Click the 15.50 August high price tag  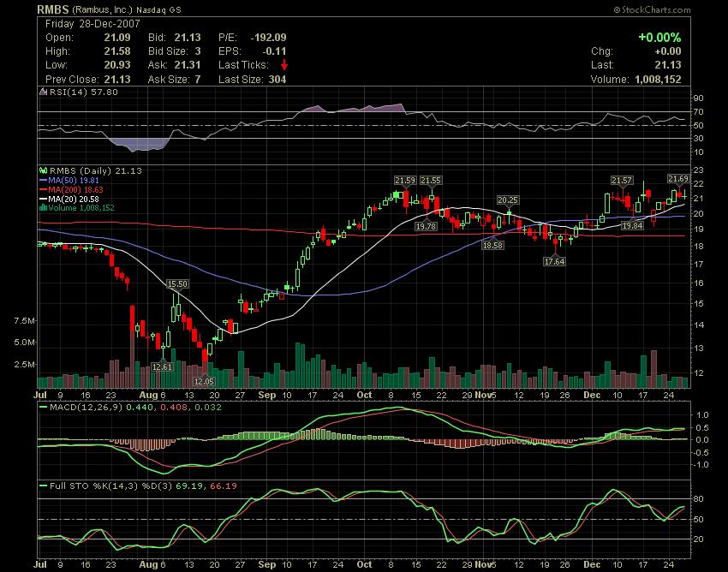tap(177, 283)
